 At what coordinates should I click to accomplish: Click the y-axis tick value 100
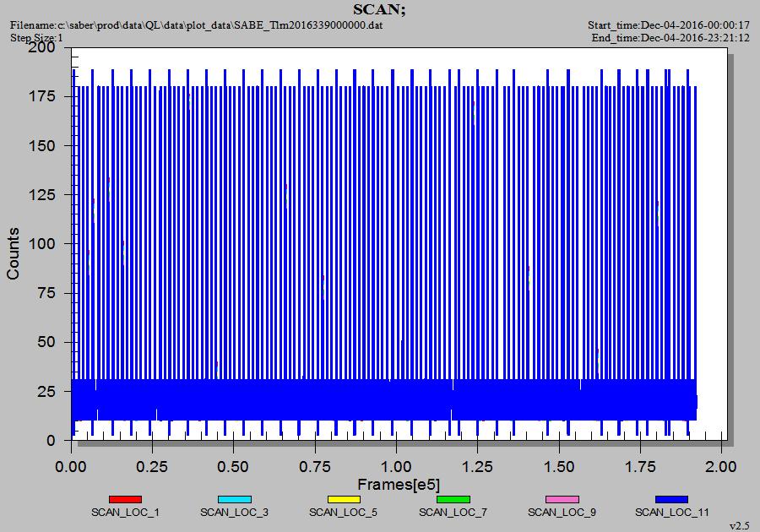click(x=42, y=244)
